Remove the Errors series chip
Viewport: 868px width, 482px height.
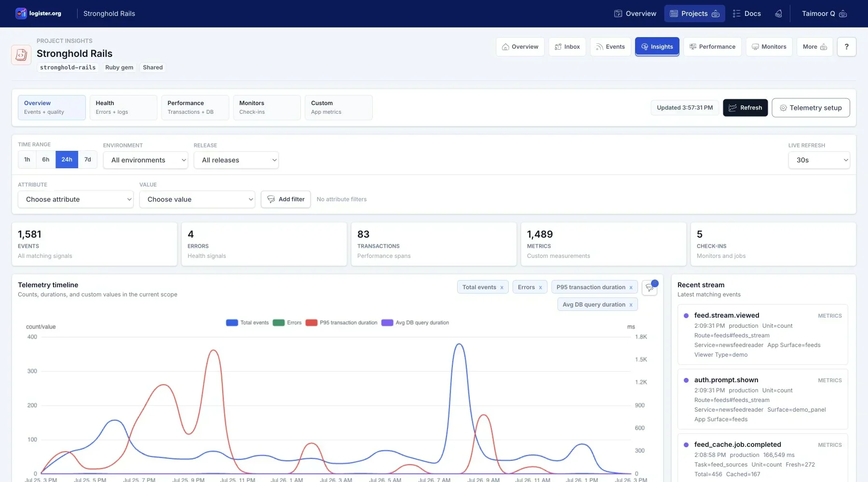pos(540,288)
